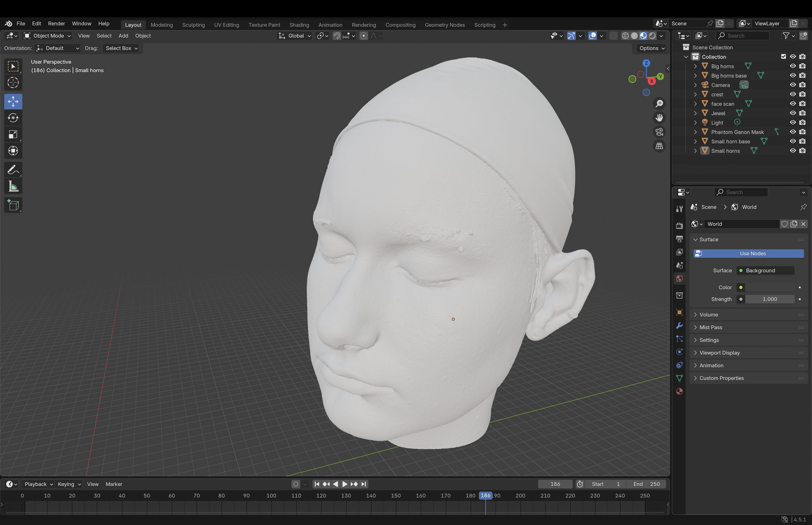
Task: Expand the crest tree item
Action: pos(695,95)
